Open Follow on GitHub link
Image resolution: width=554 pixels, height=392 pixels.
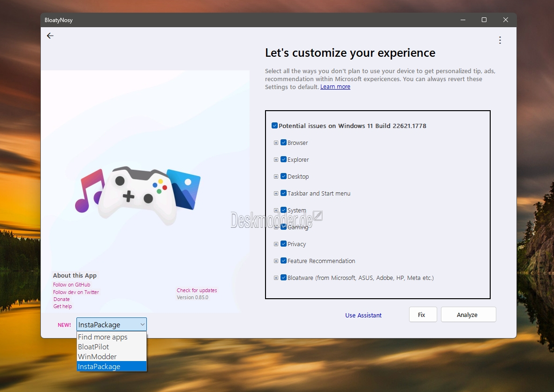pyautogui.click(x=72, y=285)
